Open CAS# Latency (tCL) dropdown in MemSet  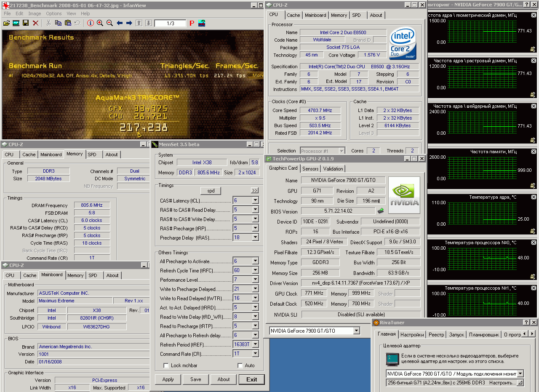tap(255, 200)
